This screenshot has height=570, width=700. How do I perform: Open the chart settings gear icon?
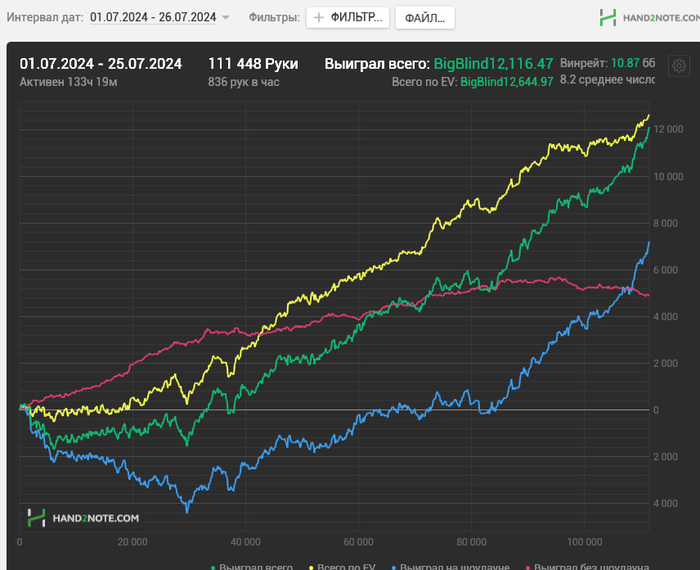click(x=679, y=66)
